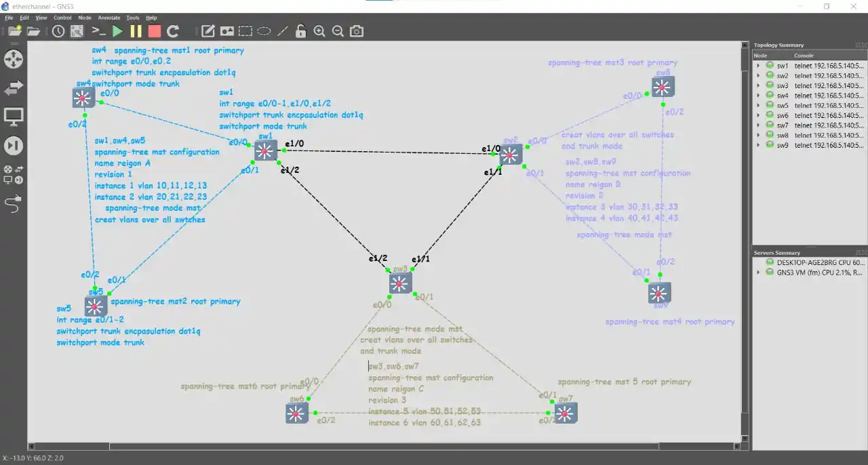The width and height of the screenshot is (868, 465).
Task: Select the Draw ellipse tool
Action: coord(264,31)
